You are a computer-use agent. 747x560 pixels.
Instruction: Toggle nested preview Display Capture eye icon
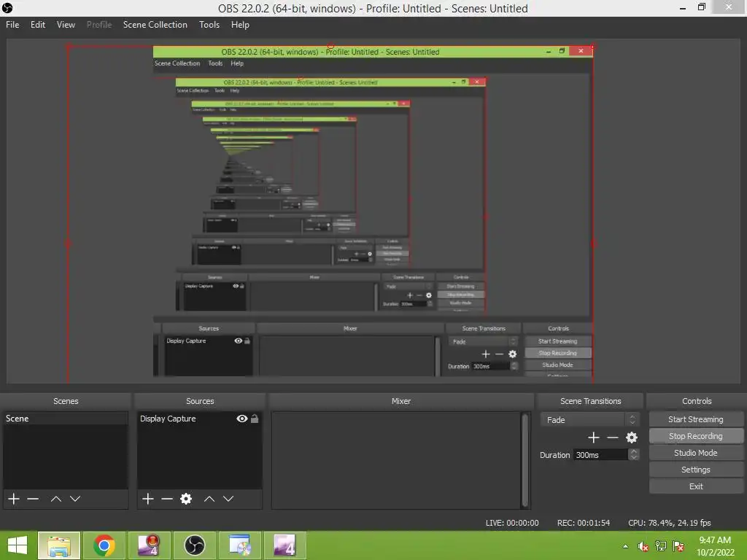click(239, 341)
